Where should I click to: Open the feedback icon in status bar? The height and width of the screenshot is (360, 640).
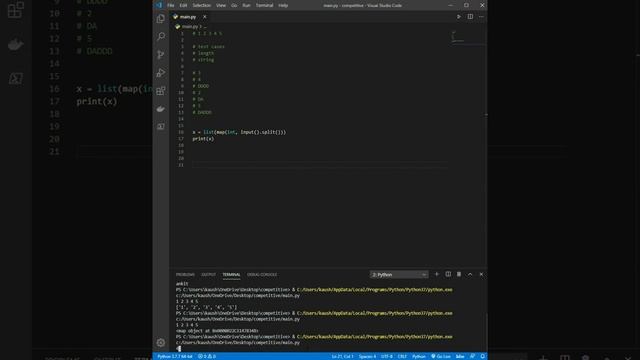click(x=473, y=356)
